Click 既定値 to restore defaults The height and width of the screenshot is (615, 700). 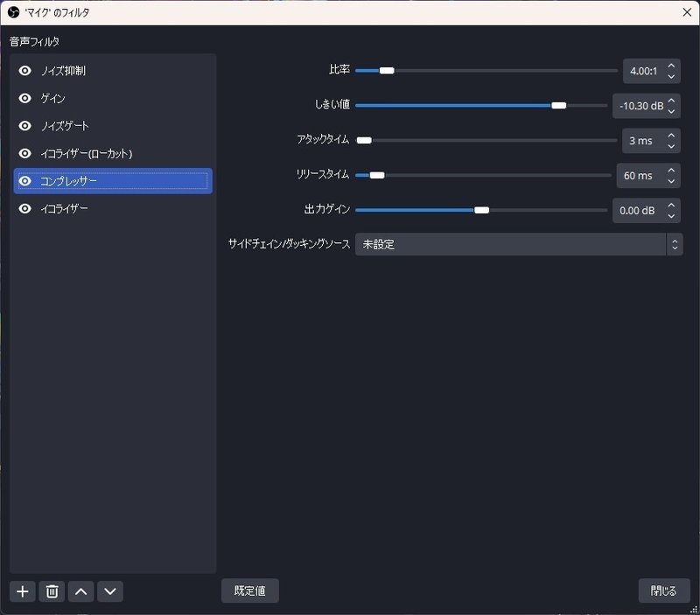[250, 591]
